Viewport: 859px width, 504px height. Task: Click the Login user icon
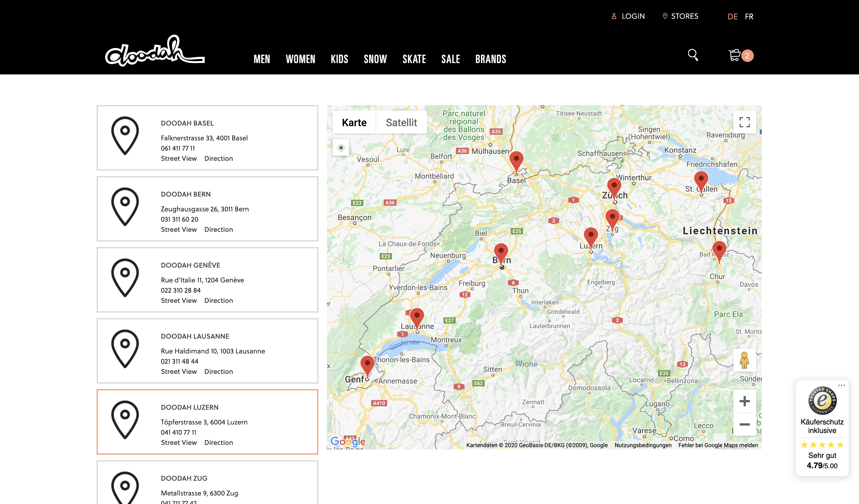pos(614,16)
